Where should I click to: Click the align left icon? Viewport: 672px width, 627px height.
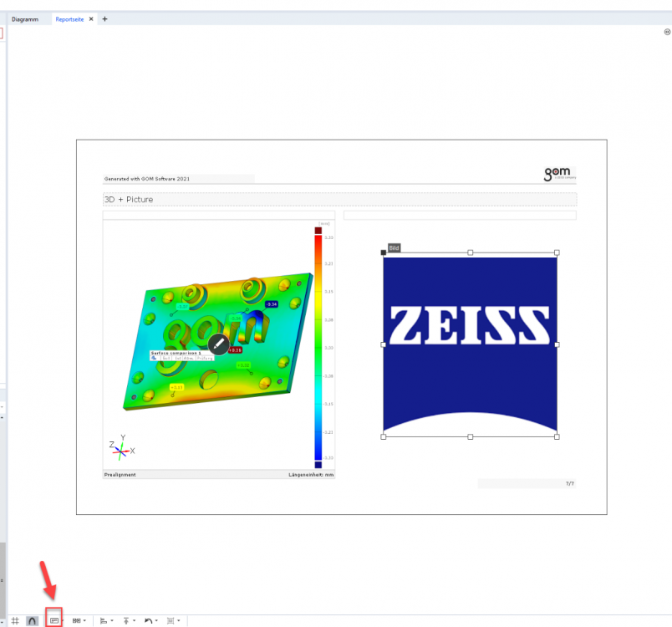(x=104, y=620)
